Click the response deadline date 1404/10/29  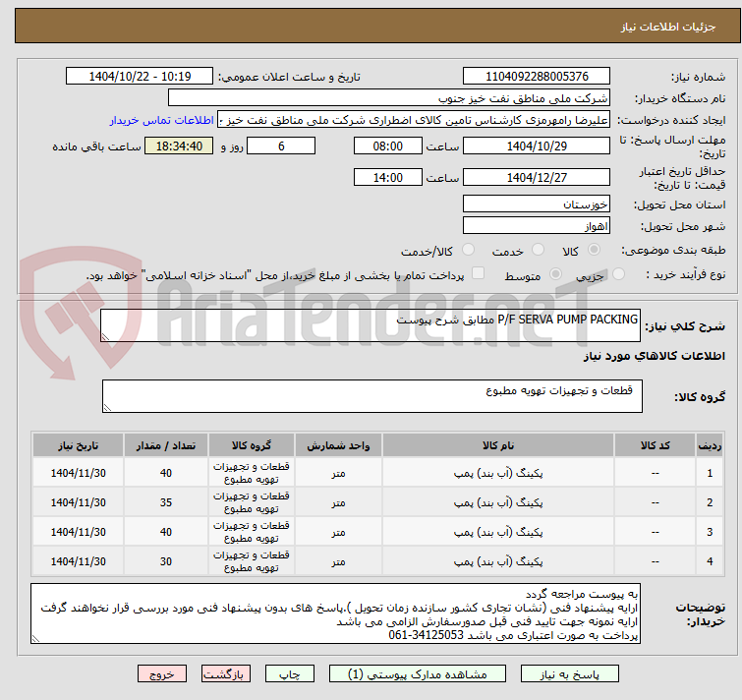537,146
